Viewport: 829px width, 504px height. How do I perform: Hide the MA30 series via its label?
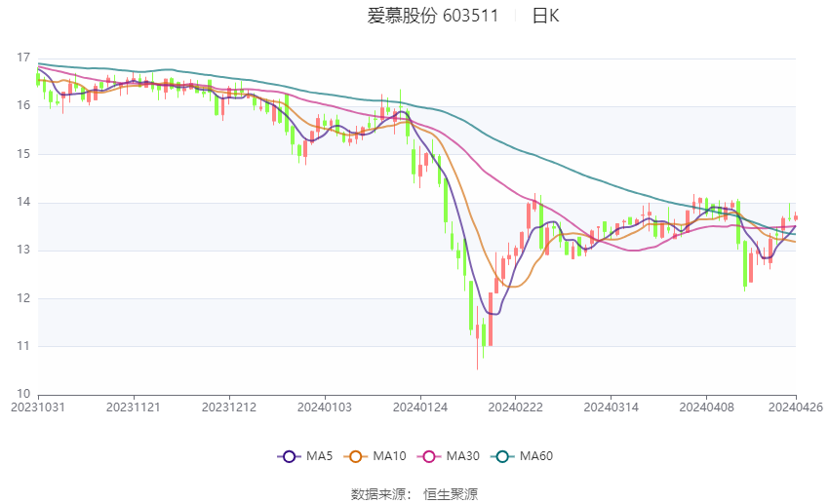point(463,456)
